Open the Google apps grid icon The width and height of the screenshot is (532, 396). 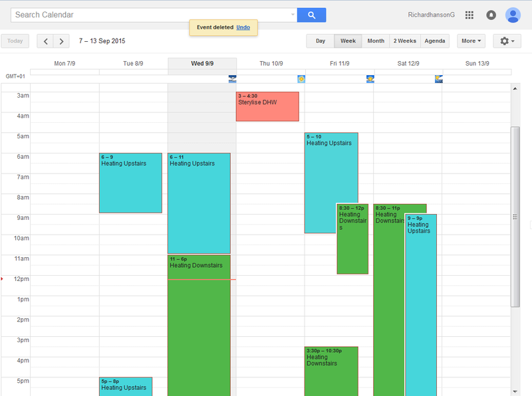(469, 15)
